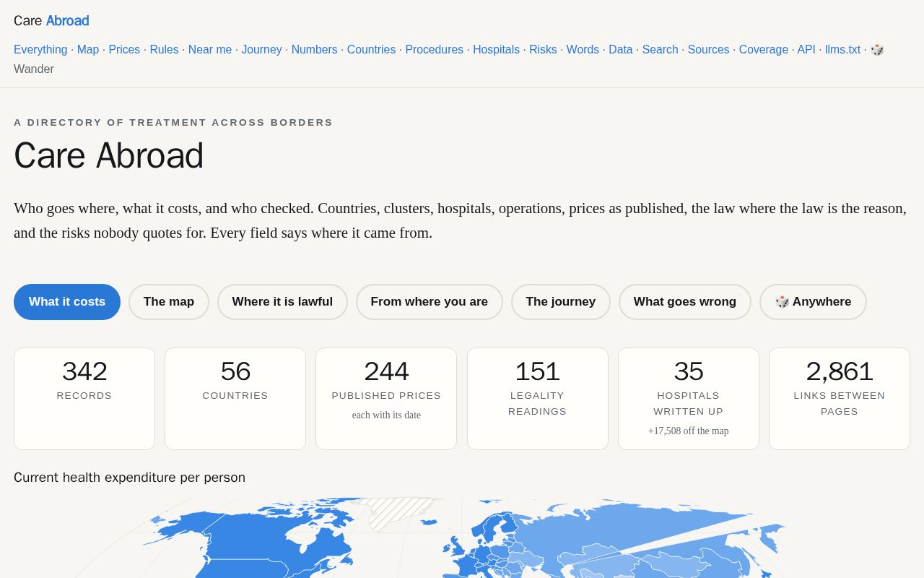View the Risks page link
The width and height of the screenshot is (924, 578).
543,50
